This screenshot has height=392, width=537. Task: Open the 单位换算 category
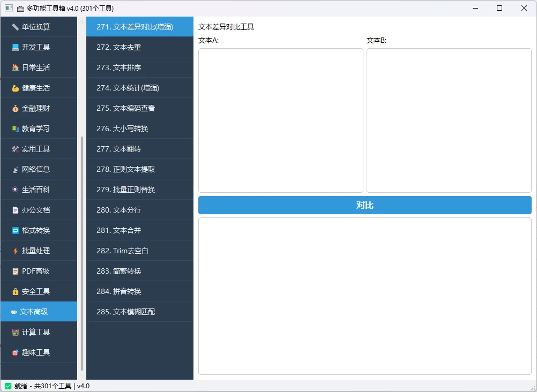[x=39, y=27]
